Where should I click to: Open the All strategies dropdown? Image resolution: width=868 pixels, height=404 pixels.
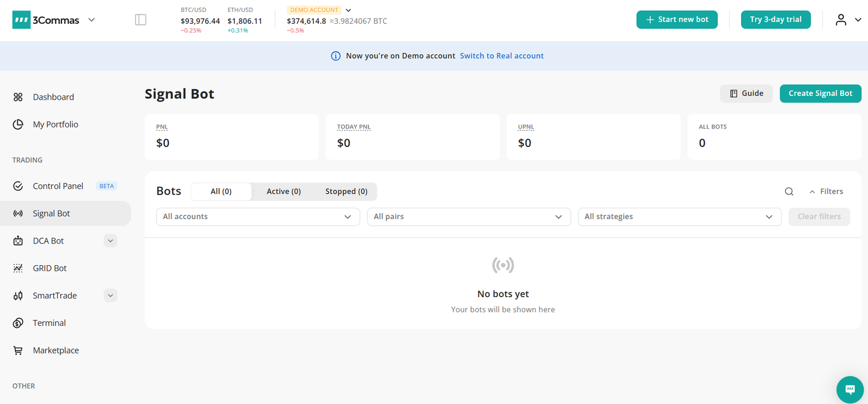click(x=679, y=216)
